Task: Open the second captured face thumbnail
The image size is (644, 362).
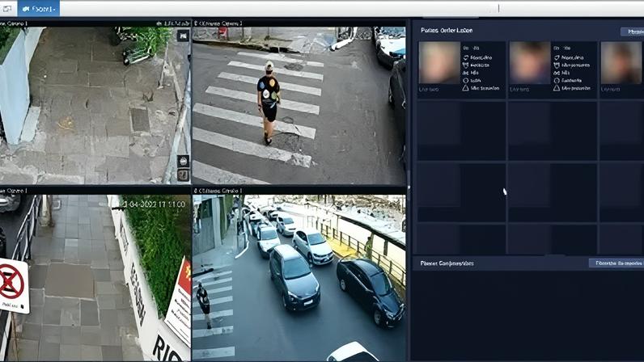Action: click(530, 63)
